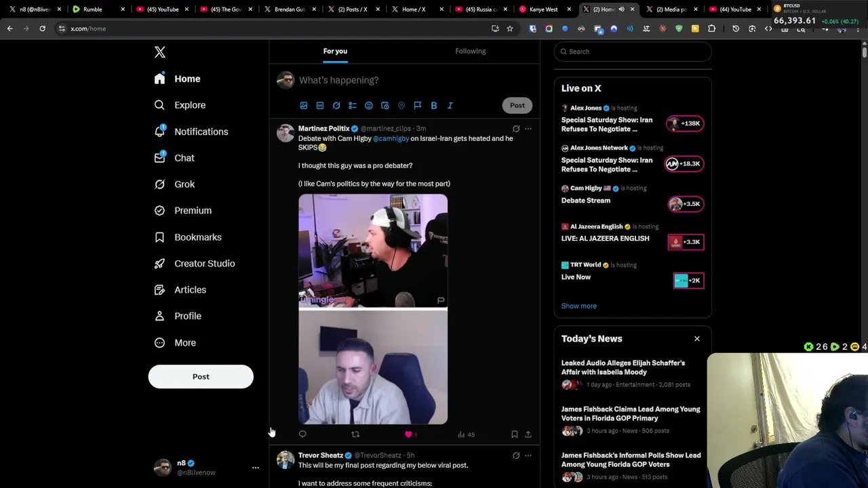868x488 pixels.
Task: Bookmark the Martinez Politix post
Action: click(x=515, y=434)
